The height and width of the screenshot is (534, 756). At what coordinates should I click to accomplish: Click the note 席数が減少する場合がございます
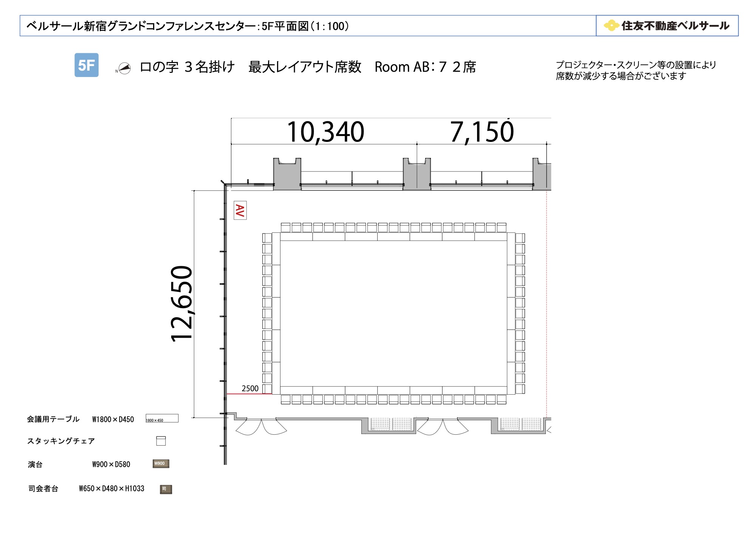click(621, 76)
